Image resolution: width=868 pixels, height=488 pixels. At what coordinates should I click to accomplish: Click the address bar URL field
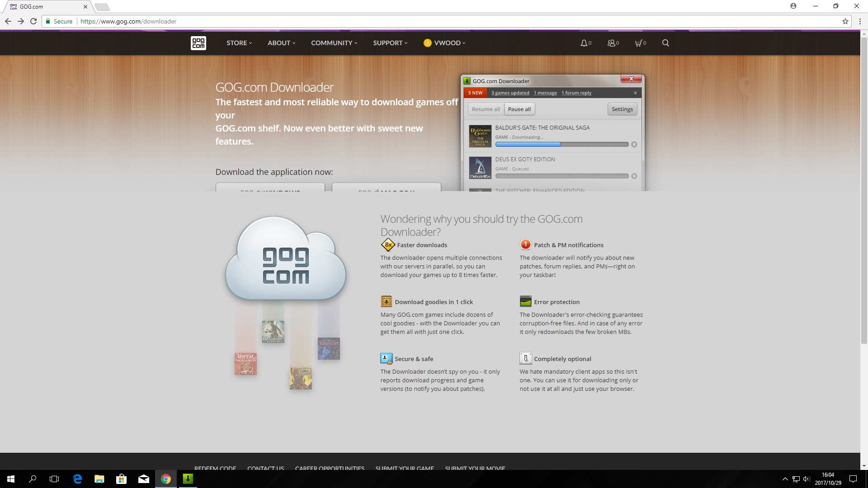tap(447, 21)
